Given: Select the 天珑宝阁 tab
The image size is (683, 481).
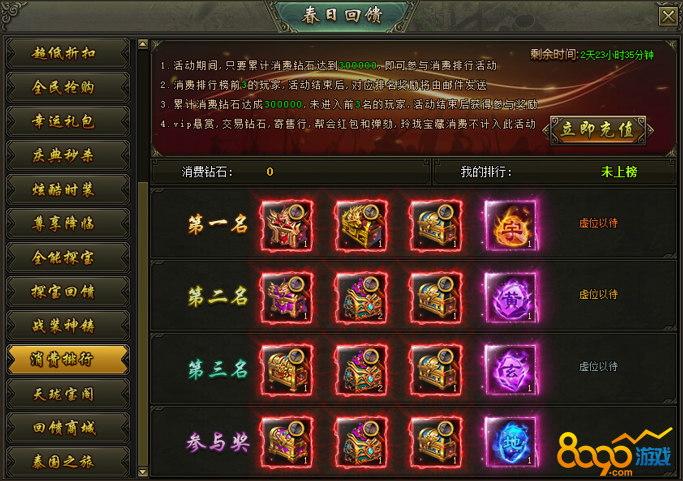Looking at the screenshot, I should click(68, 394).
